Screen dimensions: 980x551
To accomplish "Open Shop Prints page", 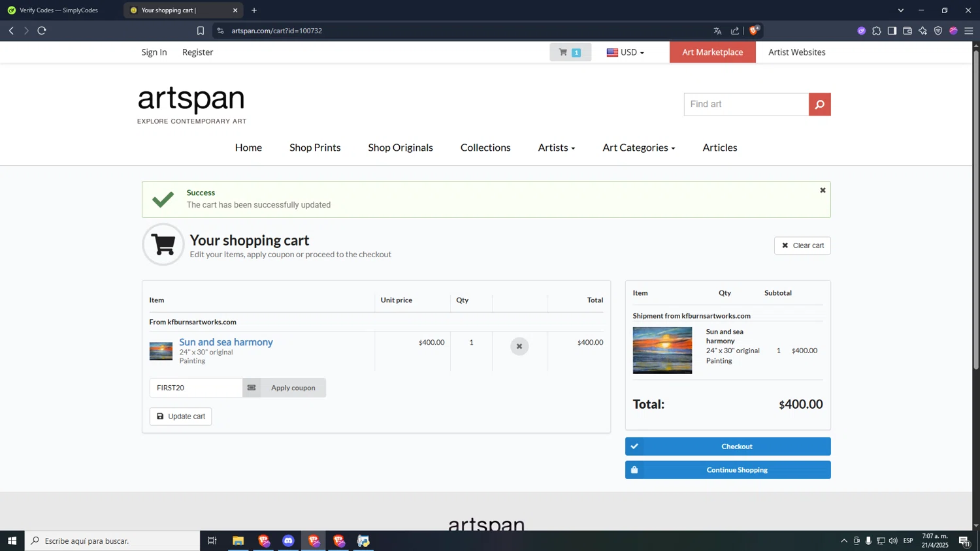I will (x=315, y=148).
